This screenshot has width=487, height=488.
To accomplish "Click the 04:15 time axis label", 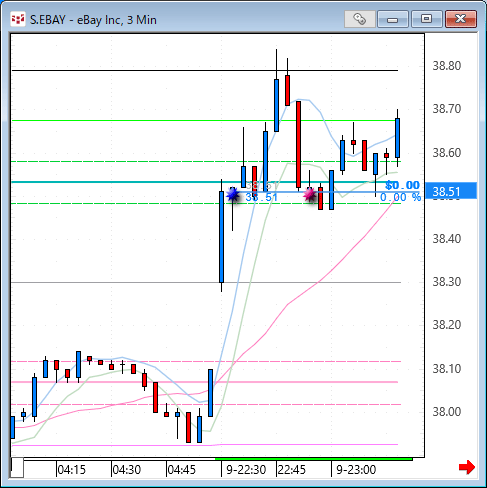I will point(71,470).
